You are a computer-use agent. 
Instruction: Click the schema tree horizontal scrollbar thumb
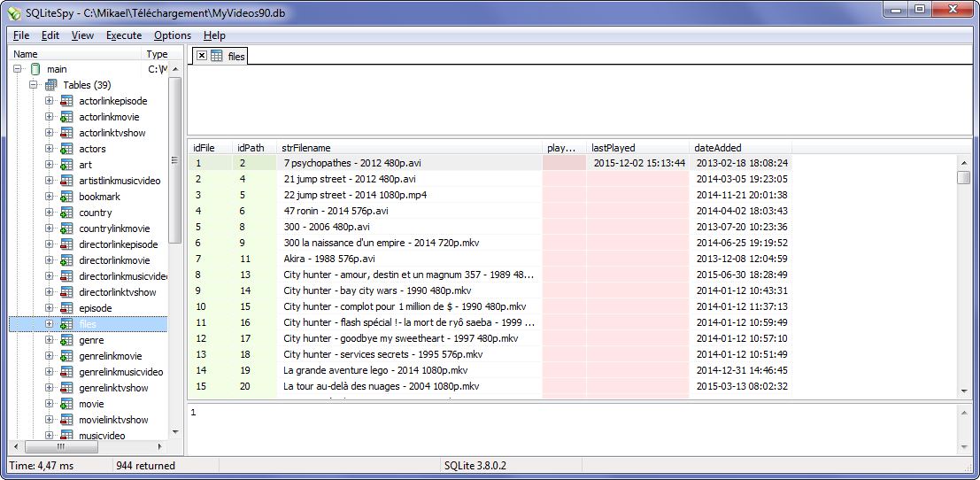60,446
